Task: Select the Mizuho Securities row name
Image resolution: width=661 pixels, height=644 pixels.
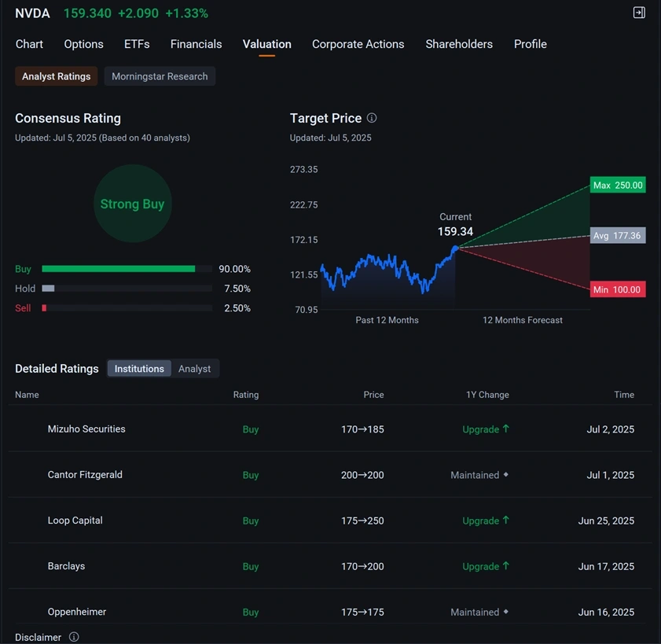Action: point(86,429)
